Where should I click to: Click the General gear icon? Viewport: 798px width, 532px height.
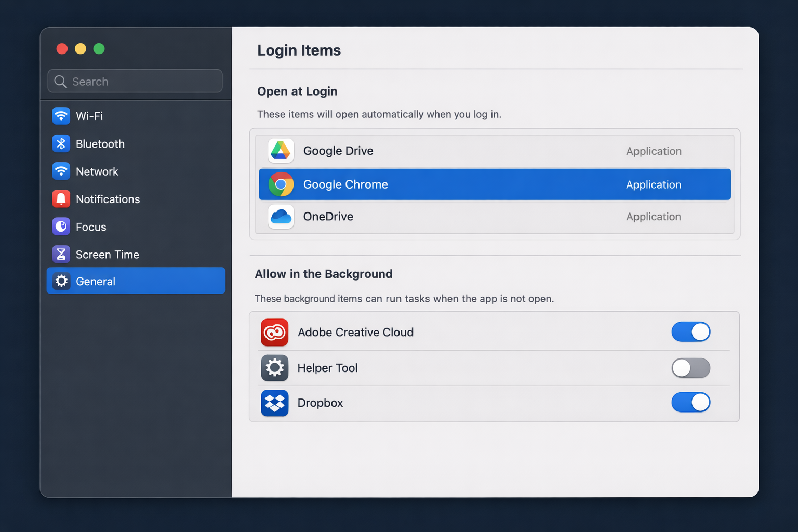tap(61, 281)
